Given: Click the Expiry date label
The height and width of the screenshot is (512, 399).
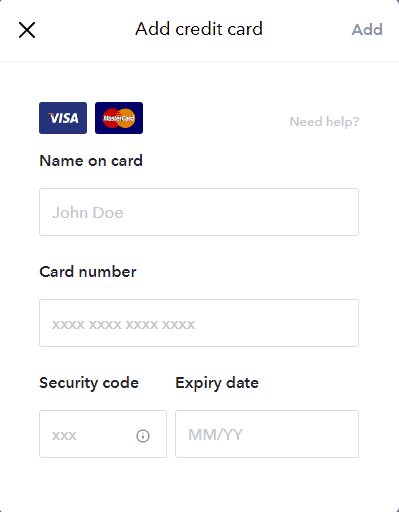Looking at the screenshot, I should click(x=217, y=383).
